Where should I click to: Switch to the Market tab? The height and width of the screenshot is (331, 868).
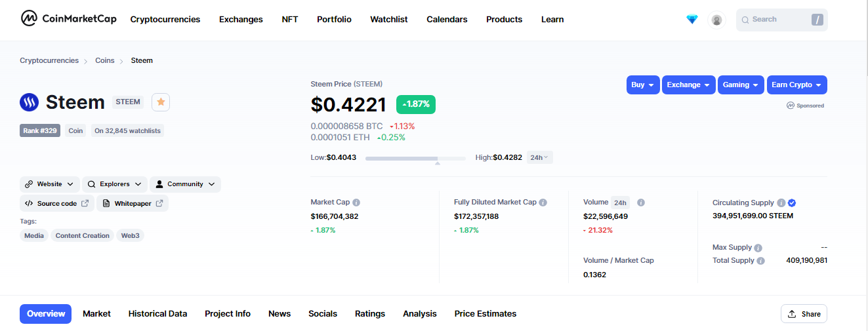pyautogui.click(x=96, y=314)
